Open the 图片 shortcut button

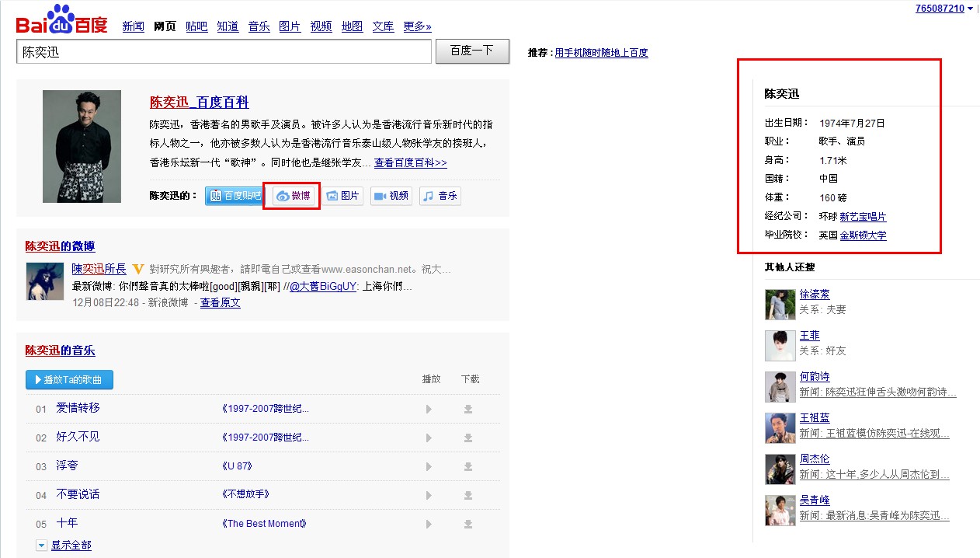pyautogui.click(x=342, y=196)
